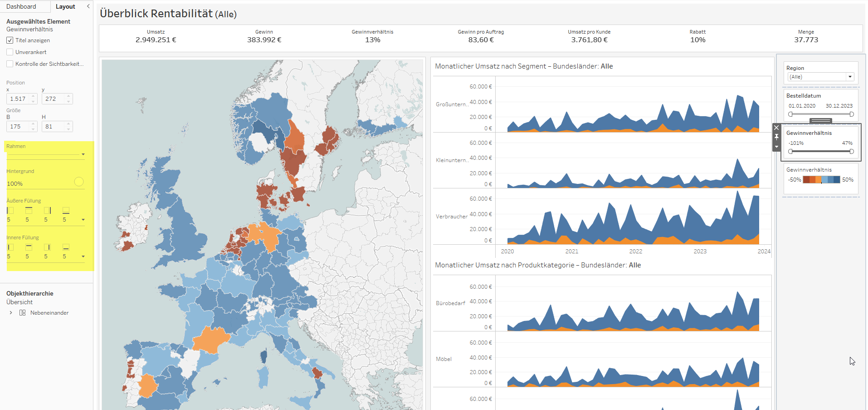Select the Gewinn value 383.992 €

click(264, 40)
